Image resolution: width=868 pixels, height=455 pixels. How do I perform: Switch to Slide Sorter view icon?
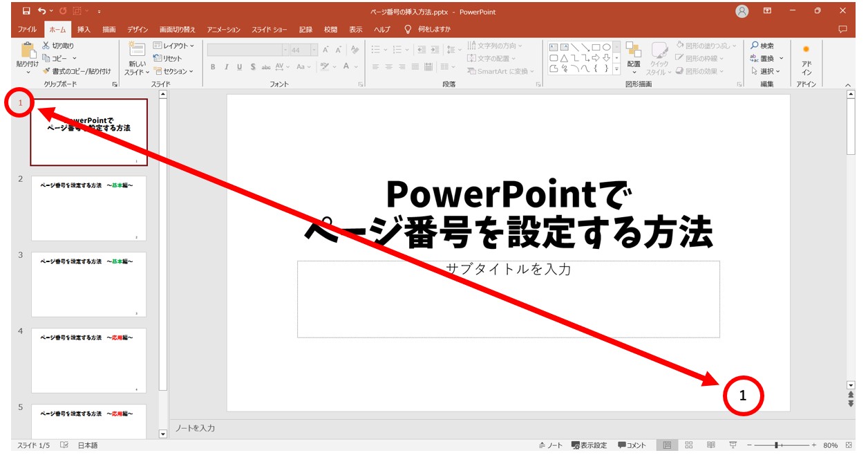689,445
